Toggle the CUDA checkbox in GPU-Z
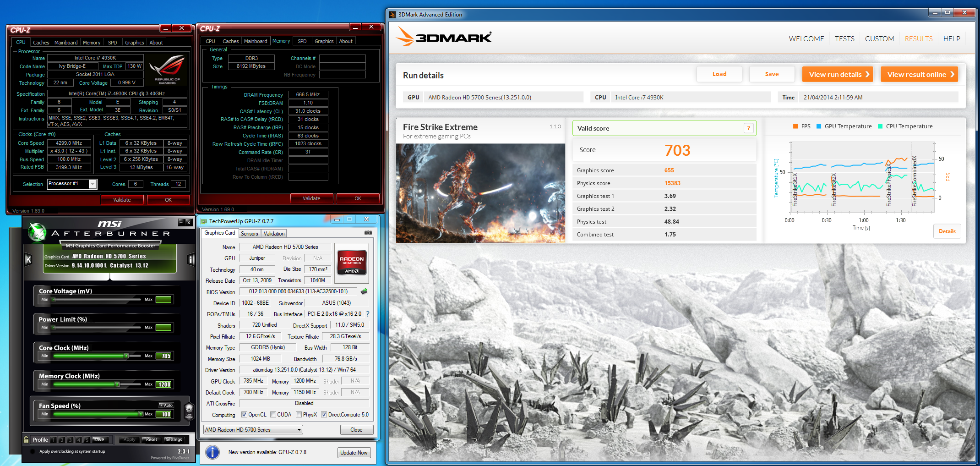This screenshot has height=466, width=980. pyautogui.click(x=273, y=415)
